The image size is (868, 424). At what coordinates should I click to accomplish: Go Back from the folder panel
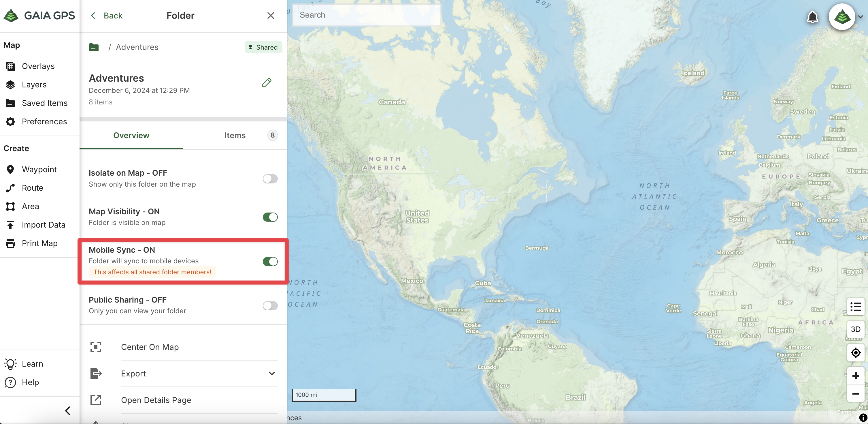pos(107,16)
